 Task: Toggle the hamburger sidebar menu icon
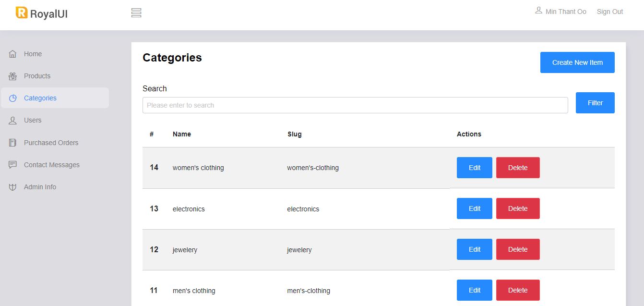point(136,13)
